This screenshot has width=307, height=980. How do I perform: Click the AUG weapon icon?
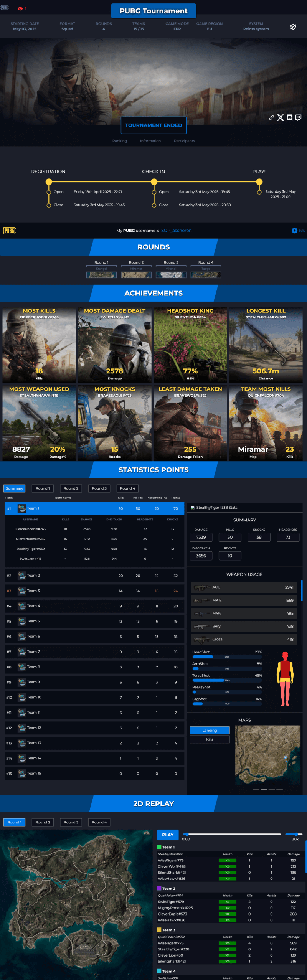(201, 587)
